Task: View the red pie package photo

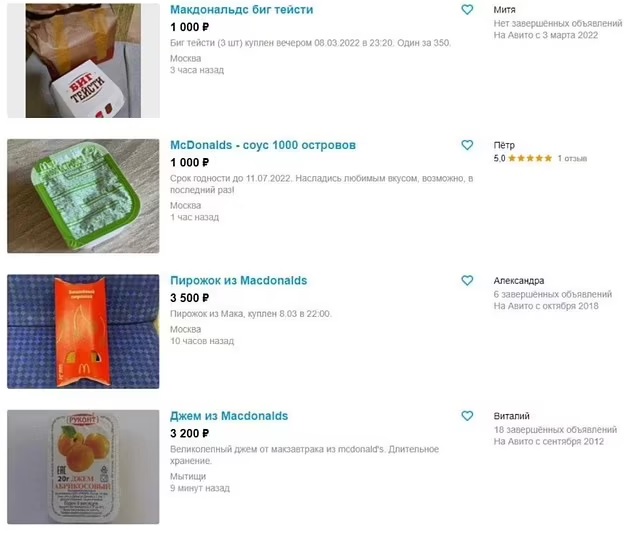Action: 83,332
